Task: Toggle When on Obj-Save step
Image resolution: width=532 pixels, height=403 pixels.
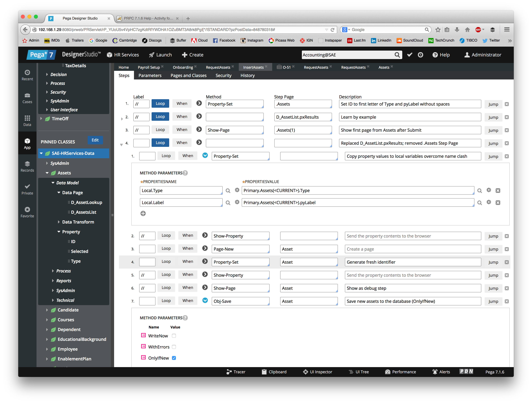Action: point(188,300)
